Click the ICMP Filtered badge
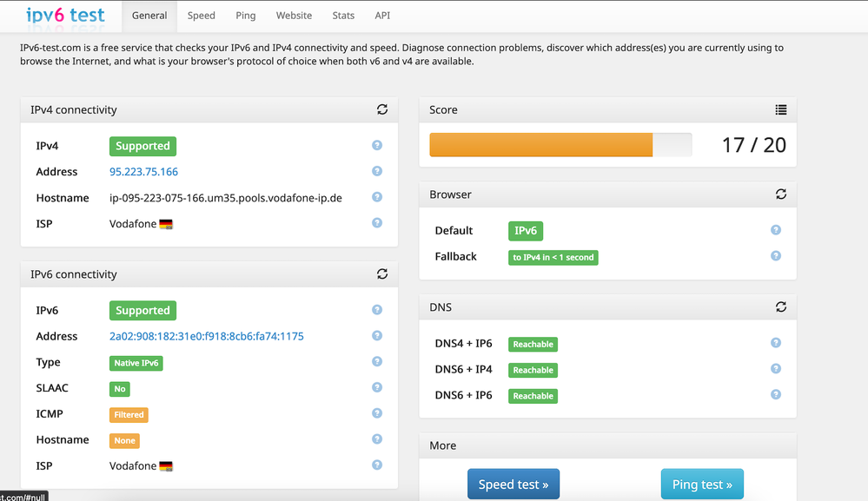Screen dimensions: 868x501 pos(129,415)
